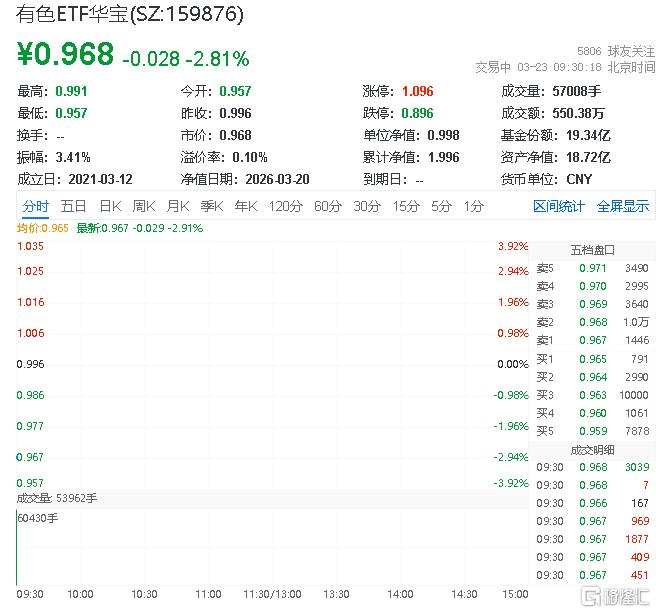Screen dimensions: 656x613
Task: Click the 11:30/13:00 time axis label
Action: click(x=272, y=595)
